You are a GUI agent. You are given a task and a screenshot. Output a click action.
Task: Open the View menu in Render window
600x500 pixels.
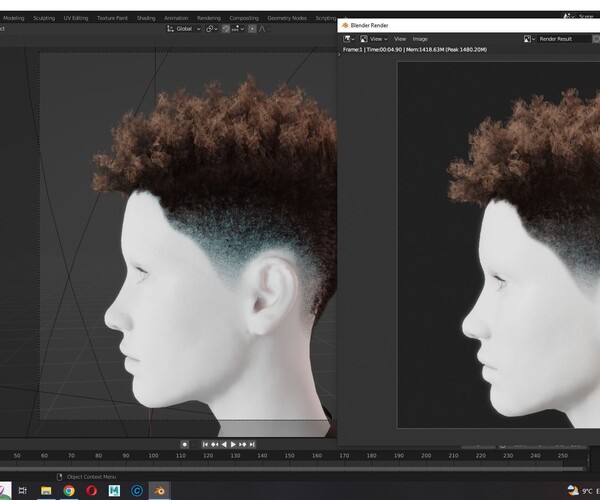click(400, 39)
